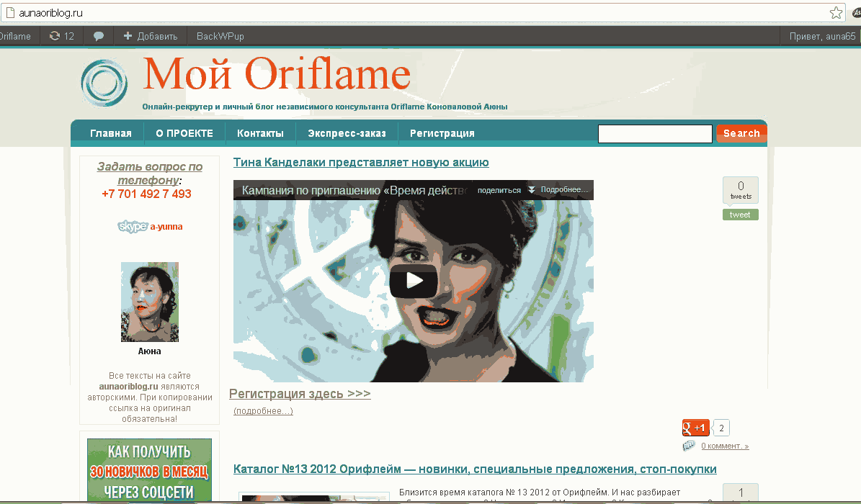Open Регистрация navigation tab
The image size is (861, 504).
[442, 133]
